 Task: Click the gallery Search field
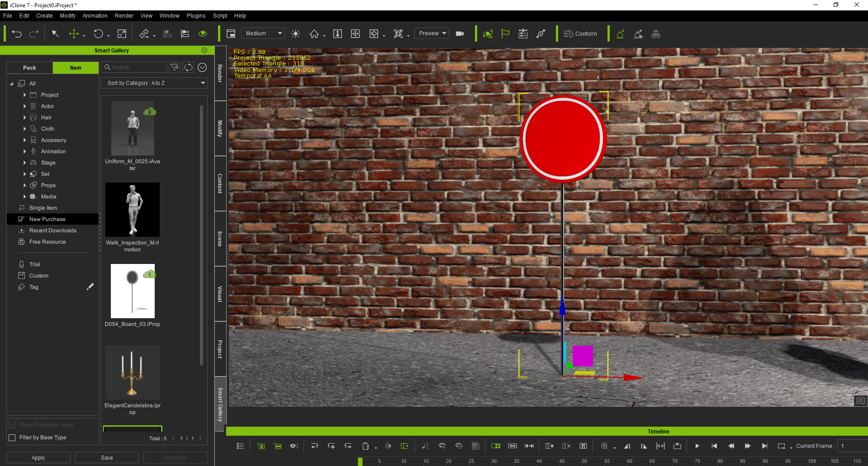coord(134,67)
